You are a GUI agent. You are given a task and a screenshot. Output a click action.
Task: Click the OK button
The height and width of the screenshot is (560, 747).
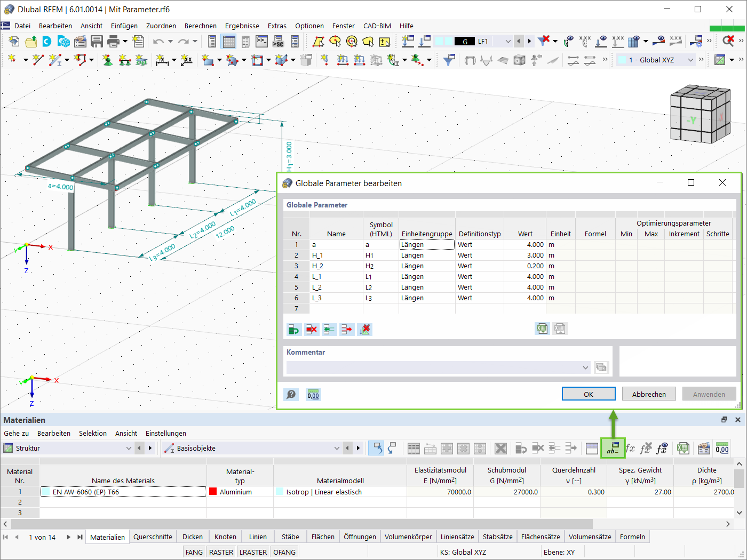coord(589,394)
